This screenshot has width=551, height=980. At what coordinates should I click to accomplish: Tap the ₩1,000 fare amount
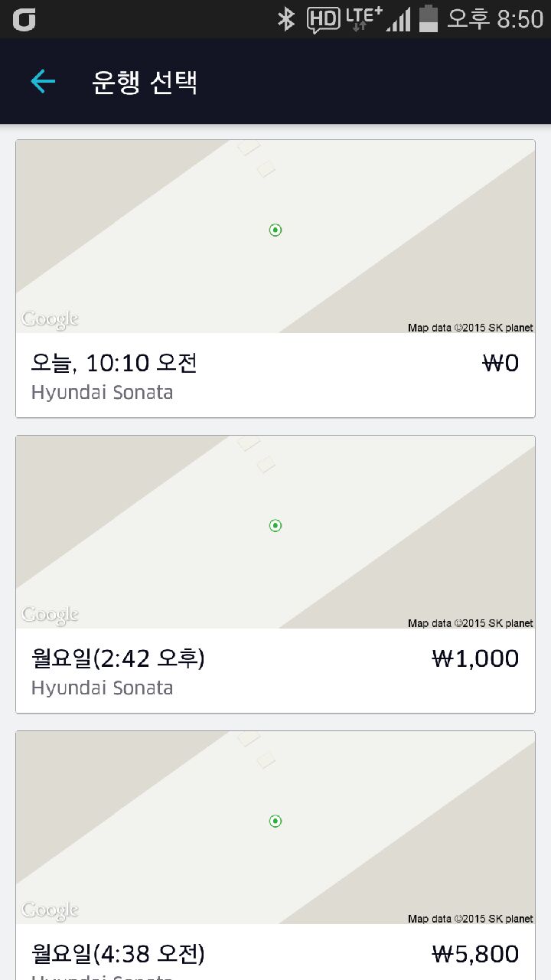[475, 658]
